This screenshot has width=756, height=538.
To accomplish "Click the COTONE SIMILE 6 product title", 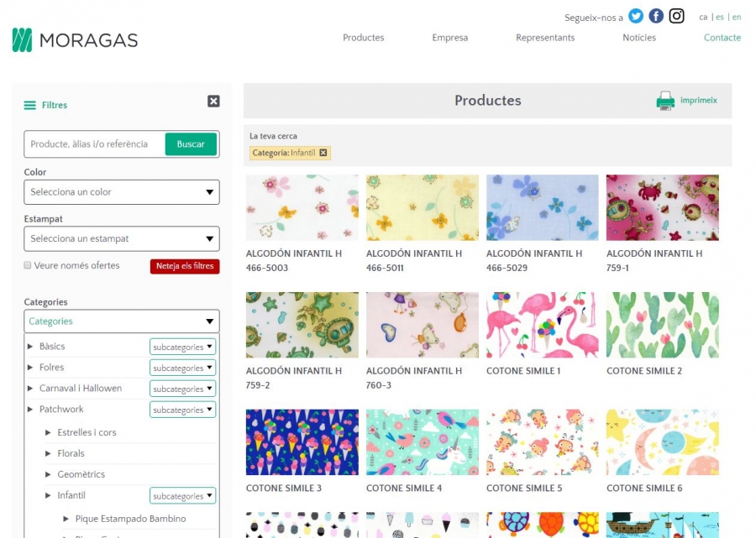I will pos(644,488).
